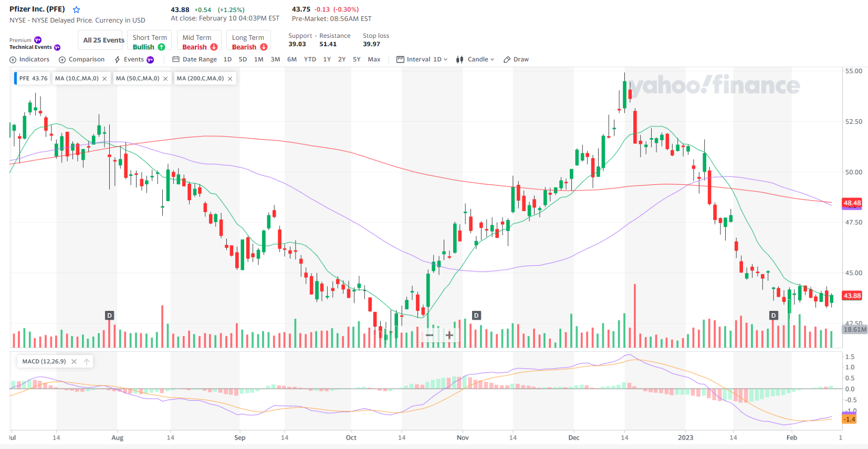The height and width of the screenshot is (449, 868).
Task: Click Short Term Bullish up arrow
Action: coord(161,47)
